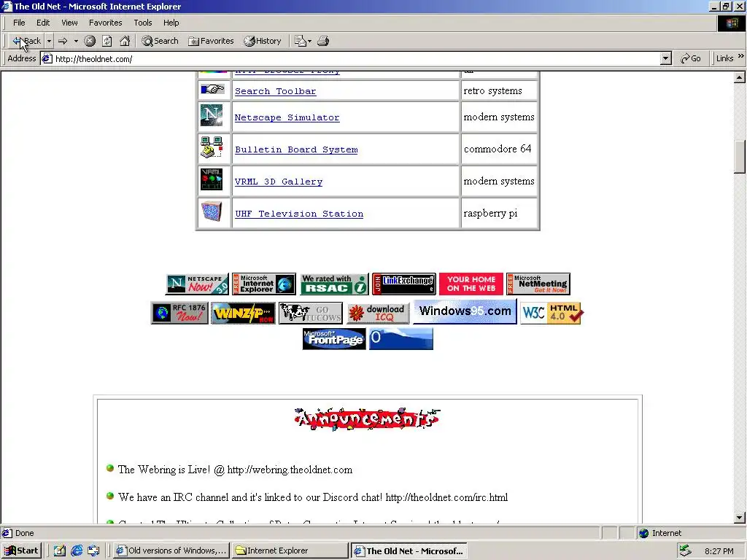Viewport: 747px width, 560px height.
Task: Click the Microsoft Internet Explorer badge
Action: tap(264, 284)
